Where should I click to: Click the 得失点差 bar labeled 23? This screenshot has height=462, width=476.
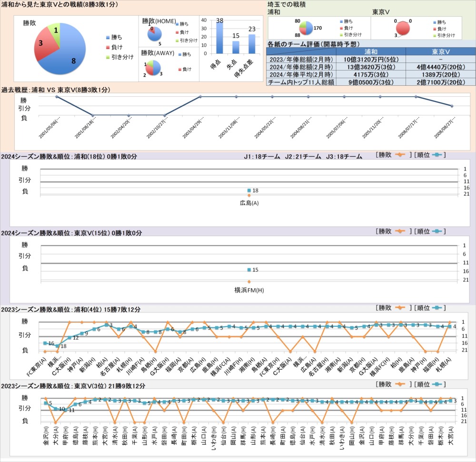click(252, 44)
